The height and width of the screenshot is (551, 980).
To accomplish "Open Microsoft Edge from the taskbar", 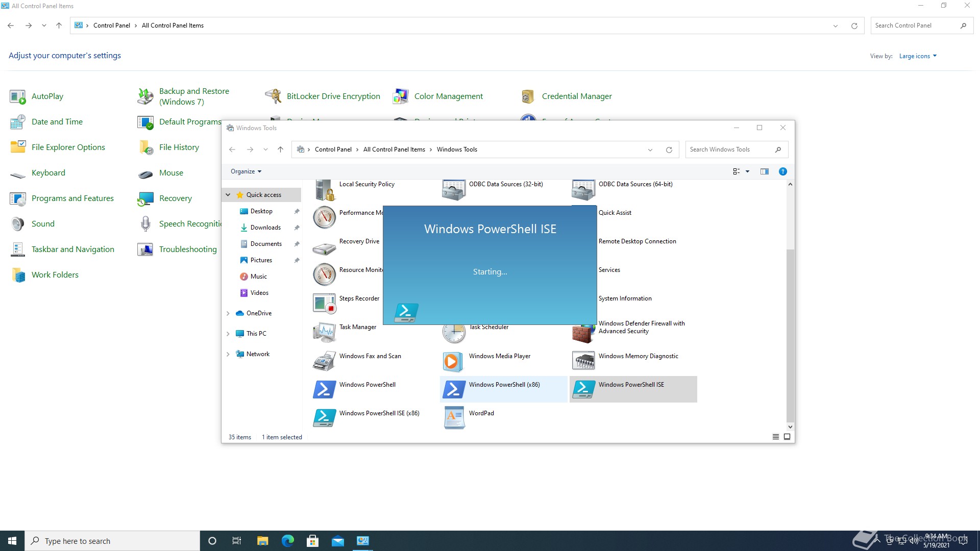I will (x=287, y=541).
